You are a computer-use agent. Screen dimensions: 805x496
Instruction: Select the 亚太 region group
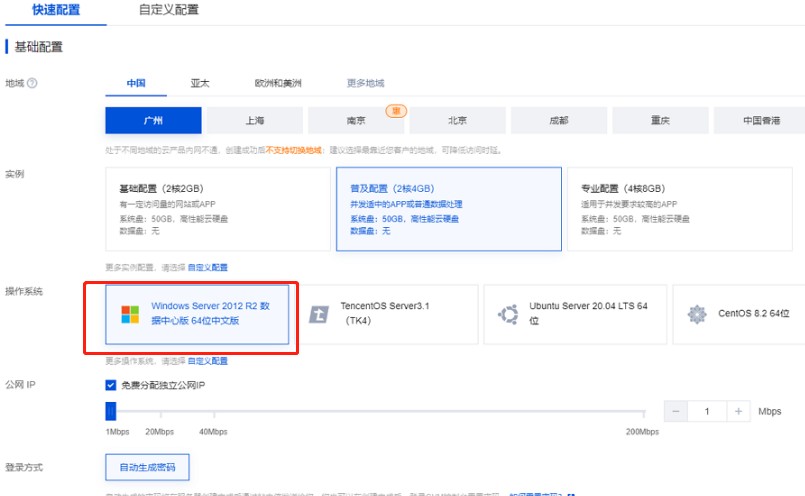pyautogui.click(x=200, y=83)
